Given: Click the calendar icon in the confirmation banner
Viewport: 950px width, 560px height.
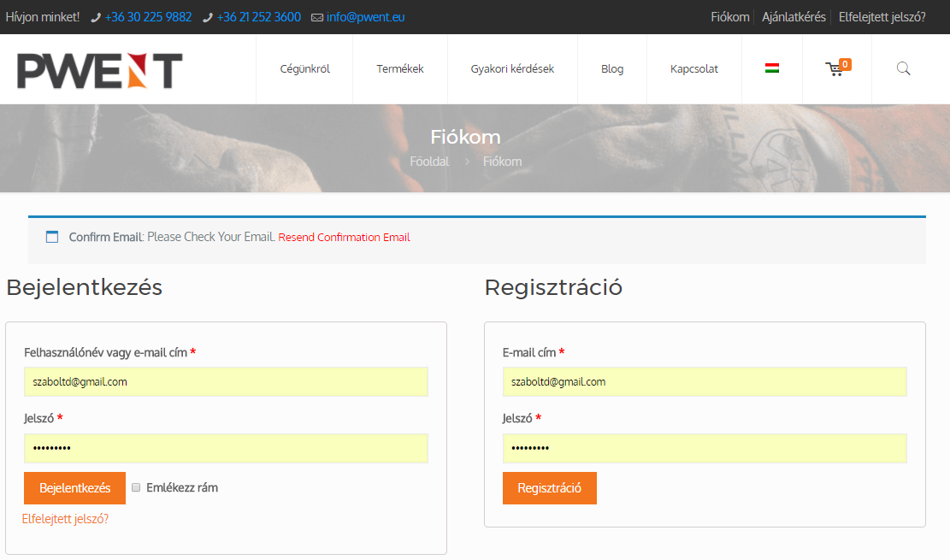Looking at the screenshot, I should pyautogui.click(x=52, y=236).
